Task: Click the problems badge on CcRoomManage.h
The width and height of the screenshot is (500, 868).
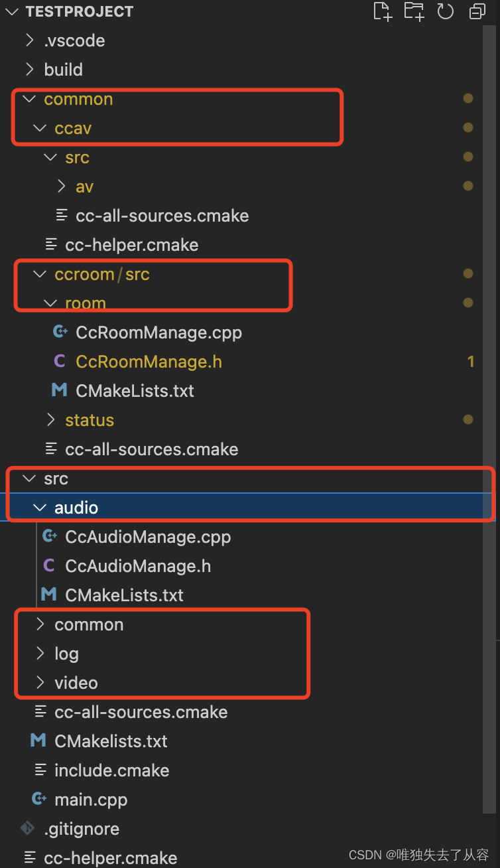Action: [471, 361]
